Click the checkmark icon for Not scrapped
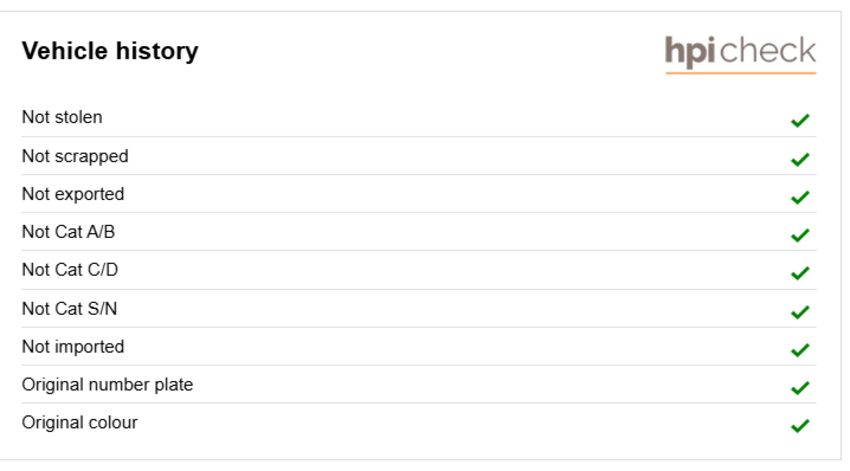Image resolution: width=850 pixels, height=471 pixels. click(800, 159)
